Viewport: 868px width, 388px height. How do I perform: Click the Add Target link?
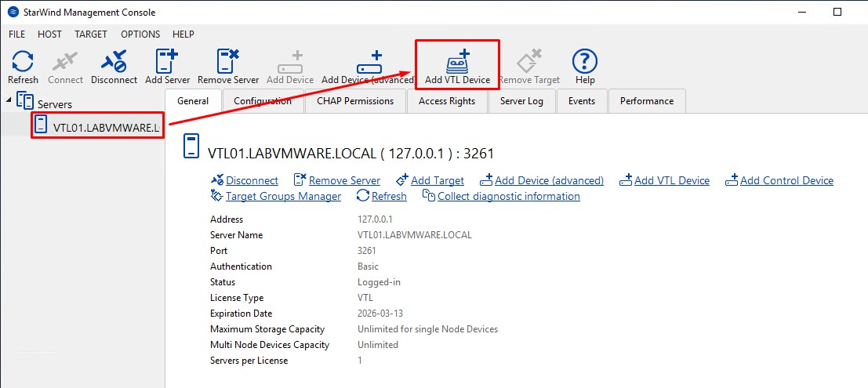click(x=437, y=180)
